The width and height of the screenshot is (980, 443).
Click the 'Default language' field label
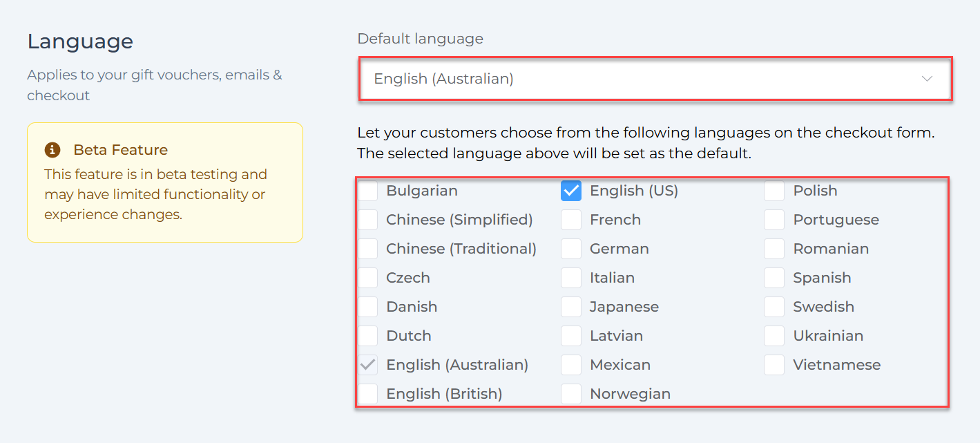tap(420, 39)
